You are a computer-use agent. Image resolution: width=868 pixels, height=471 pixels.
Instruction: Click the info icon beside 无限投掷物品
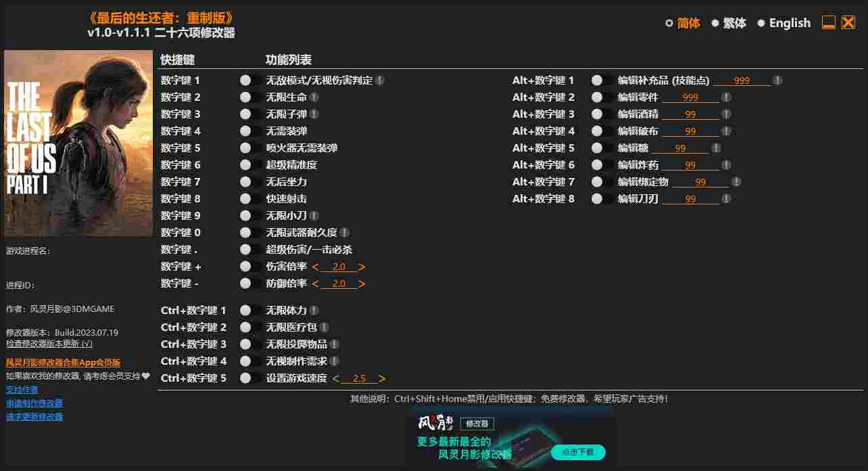tap(335, 344)
